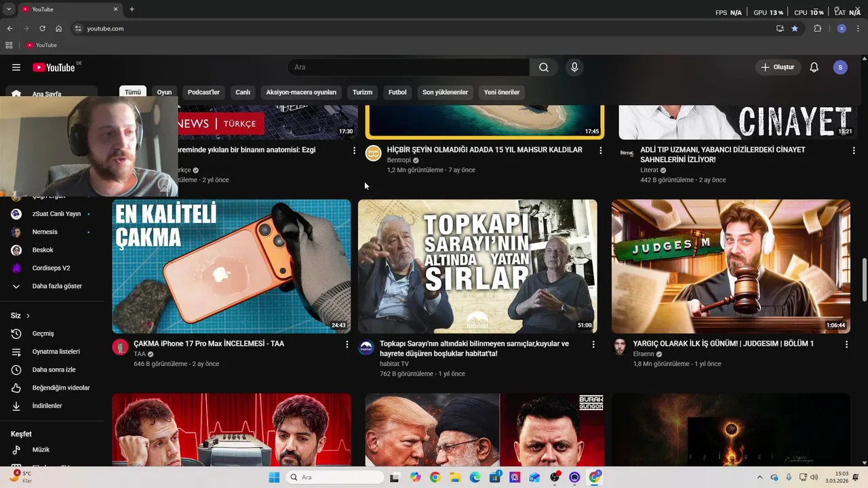The image size is (868, 488).
Task: Select the Aksiyon-macera oyunları chip
Action: [301, 92]
